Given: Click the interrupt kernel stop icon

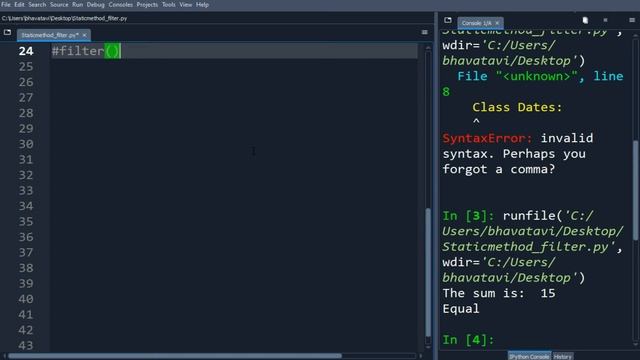Looking at the screenshot, I should pyautogui.click(x=605, y=20).
